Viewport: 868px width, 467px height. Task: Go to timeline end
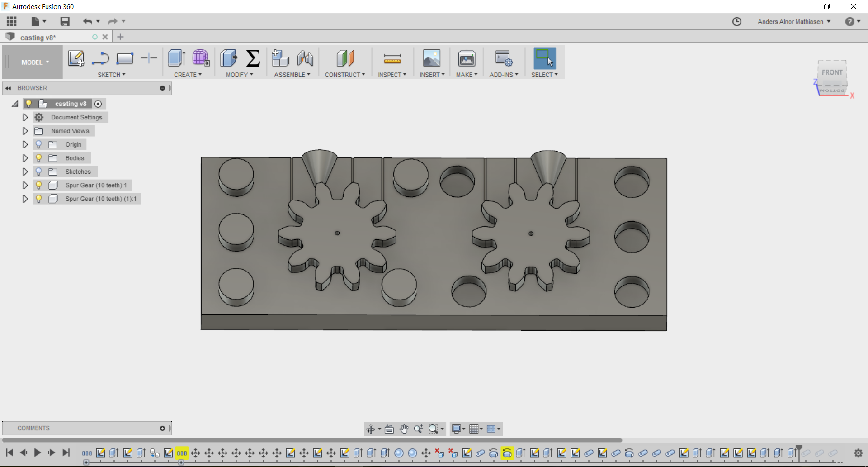pyautogui.click(x=66, y=453)
